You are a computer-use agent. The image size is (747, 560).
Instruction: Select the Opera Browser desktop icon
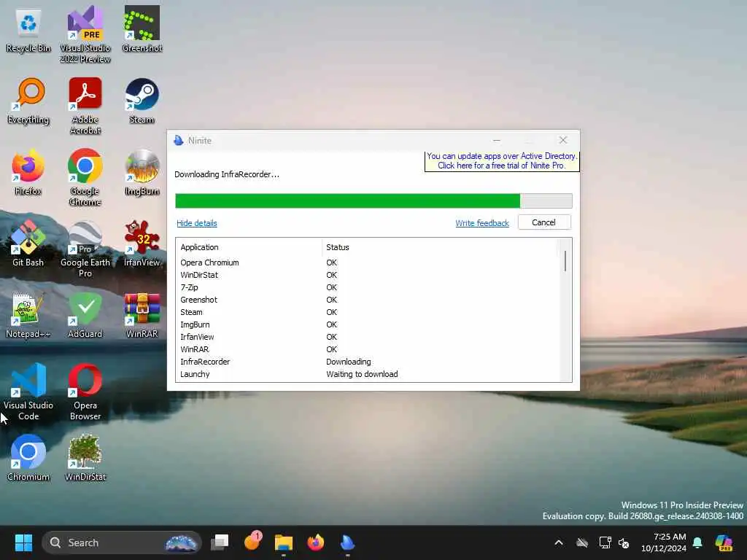click(x=85, y=392)
